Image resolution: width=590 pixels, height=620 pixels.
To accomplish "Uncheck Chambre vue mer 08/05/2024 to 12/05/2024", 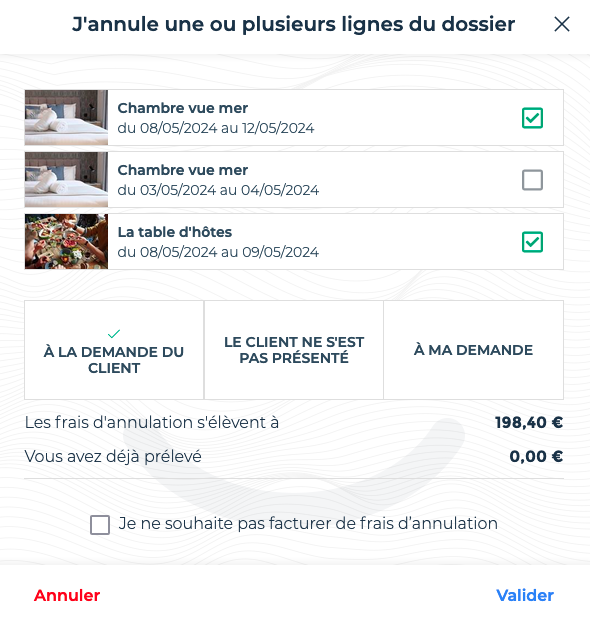I will (532, 118).
